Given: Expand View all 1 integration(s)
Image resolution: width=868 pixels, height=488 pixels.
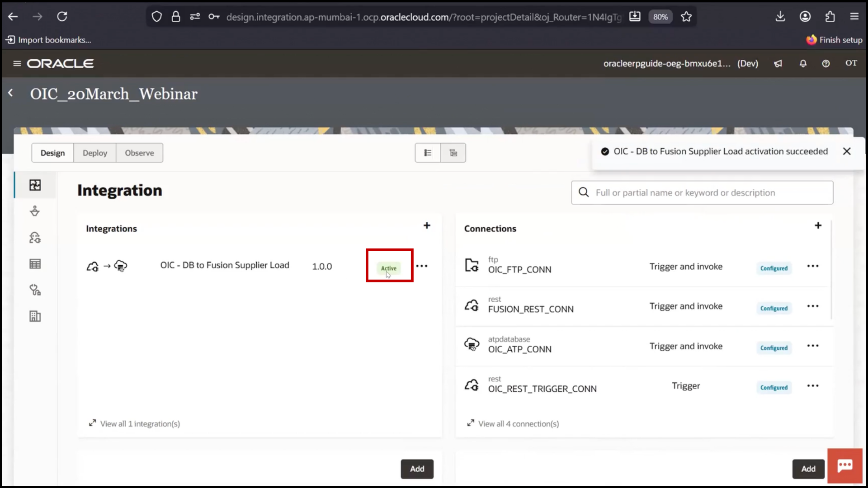Looking at the screenshot, I should pos(134,423).
